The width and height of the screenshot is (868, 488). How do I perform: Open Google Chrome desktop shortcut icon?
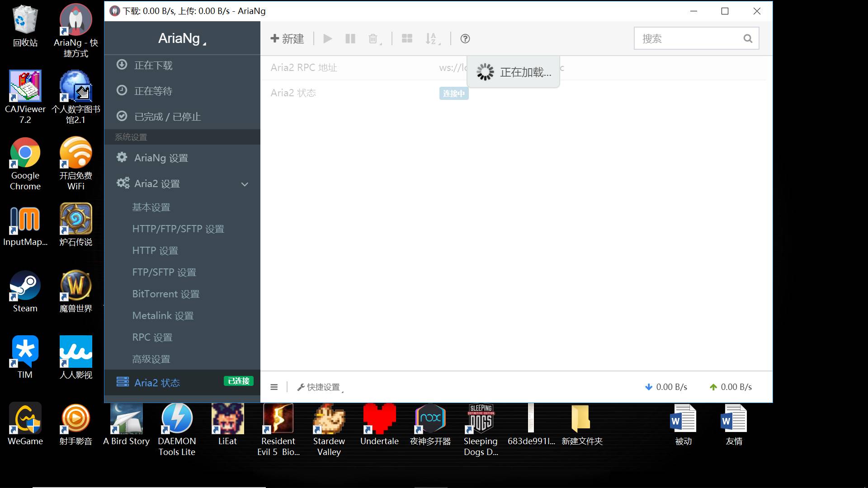(25, 154)
